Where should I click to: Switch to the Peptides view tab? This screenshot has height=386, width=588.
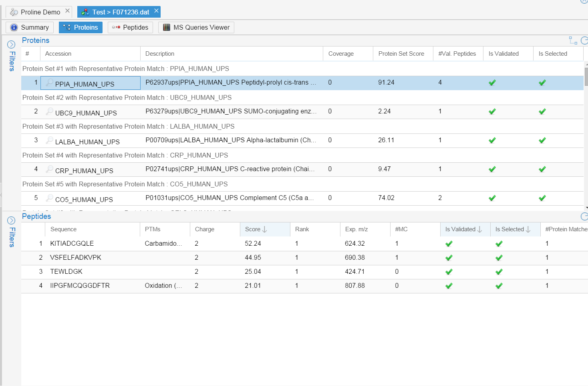[130, 27]
